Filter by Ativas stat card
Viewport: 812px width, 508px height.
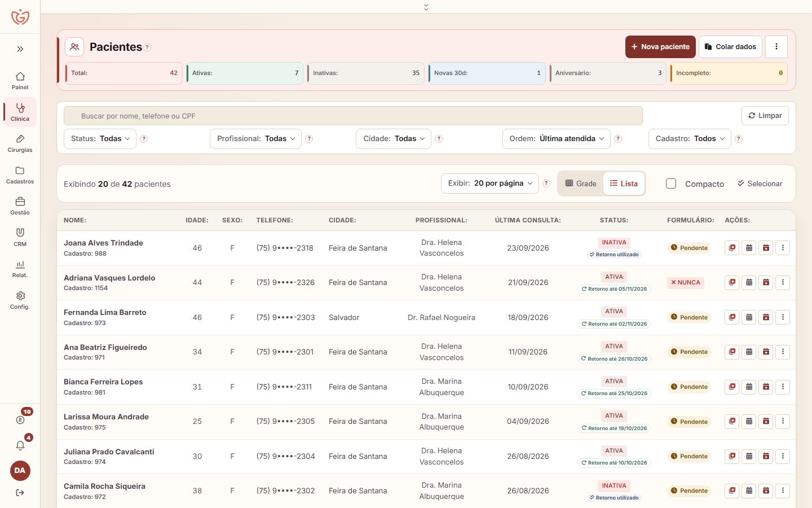pyautogui.click(x=245, y=73)
